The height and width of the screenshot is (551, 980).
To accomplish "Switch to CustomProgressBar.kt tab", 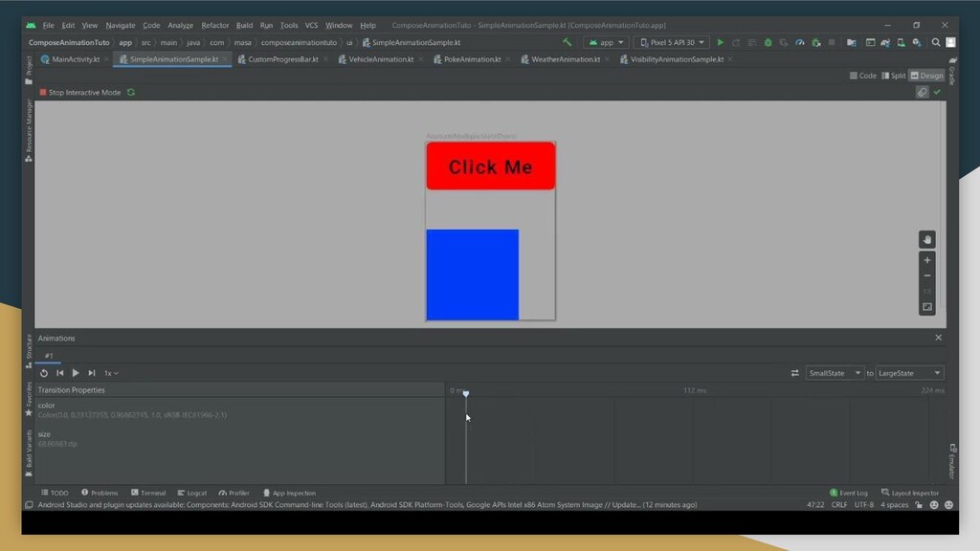I will coord(282,59).
